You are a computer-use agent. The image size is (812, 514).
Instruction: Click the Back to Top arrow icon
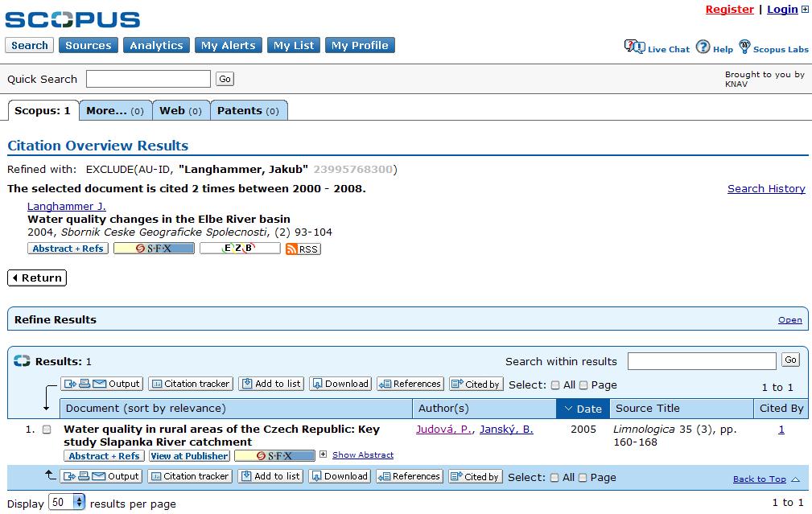point(796,479)
